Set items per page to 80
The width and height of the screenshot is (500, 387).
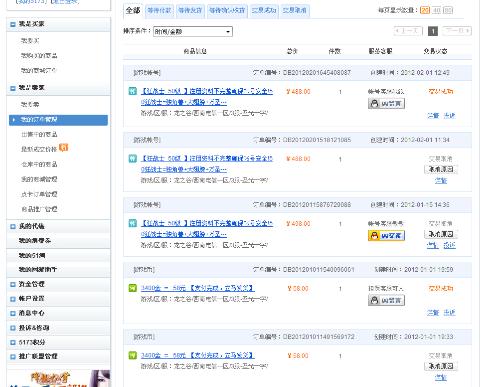click(448, 10)
